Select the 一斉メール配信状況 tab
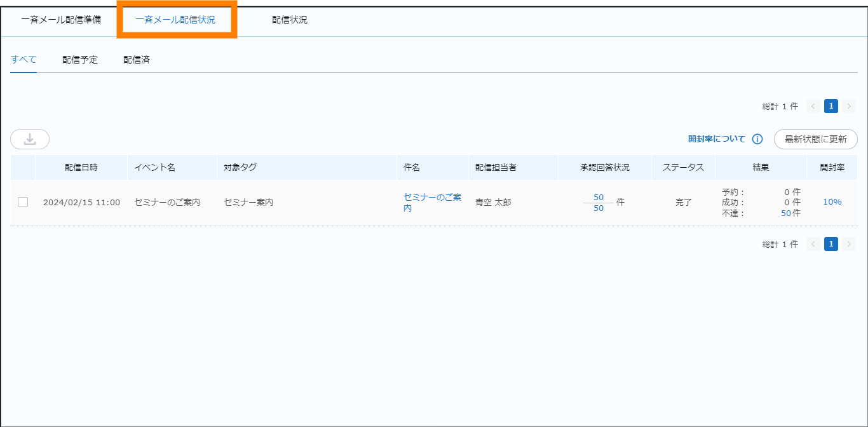 tap(175, 20)
